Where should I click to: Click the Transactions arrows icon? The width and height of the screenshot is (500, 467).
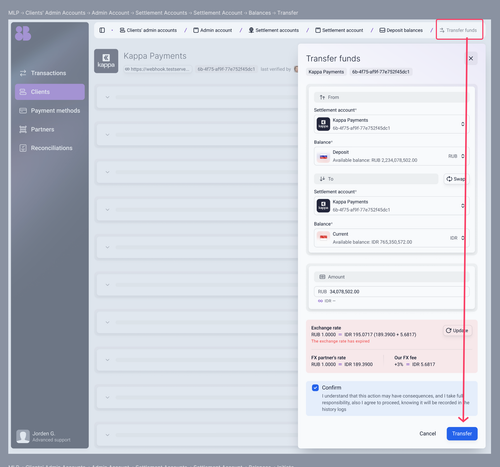[23, 73]
